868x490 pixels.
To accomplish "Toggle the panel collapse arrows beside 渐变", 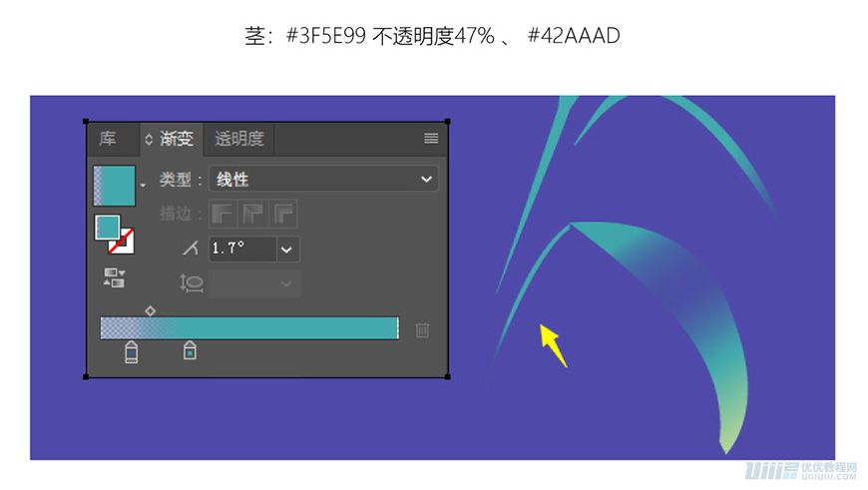I will click(149, 139).
